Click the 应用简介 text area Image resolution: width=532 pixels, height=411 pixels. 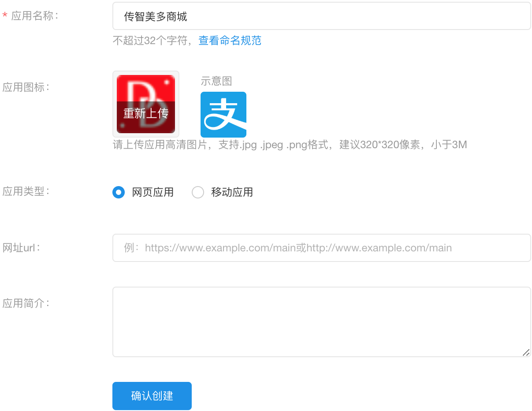[321, 322]
